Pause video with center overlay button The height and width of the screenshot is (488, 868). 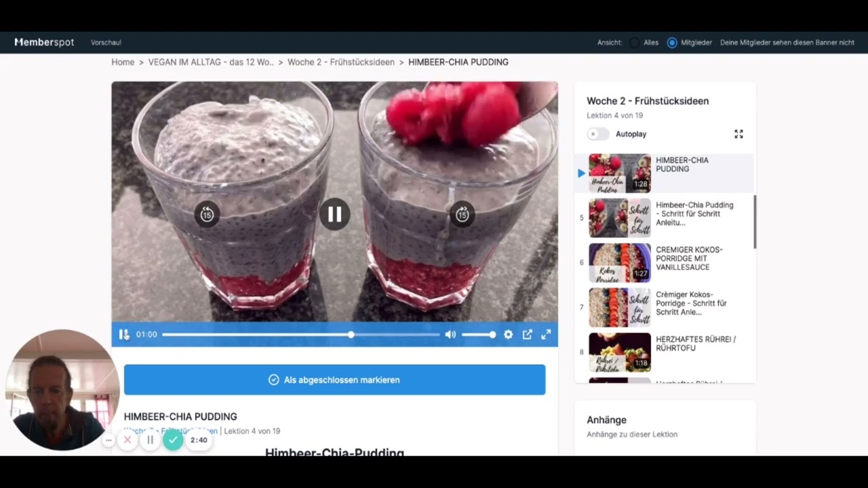[x=335, y=214]
